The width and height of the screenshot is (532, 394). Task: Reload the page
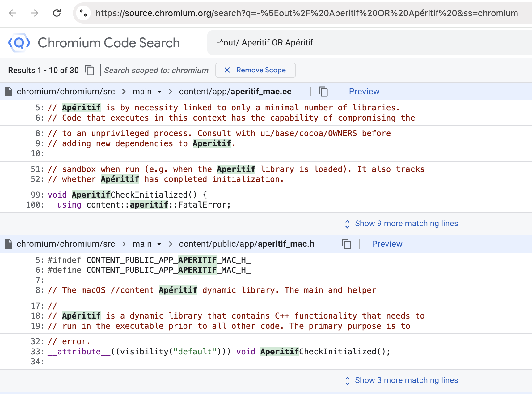click(x=57, y=13)
